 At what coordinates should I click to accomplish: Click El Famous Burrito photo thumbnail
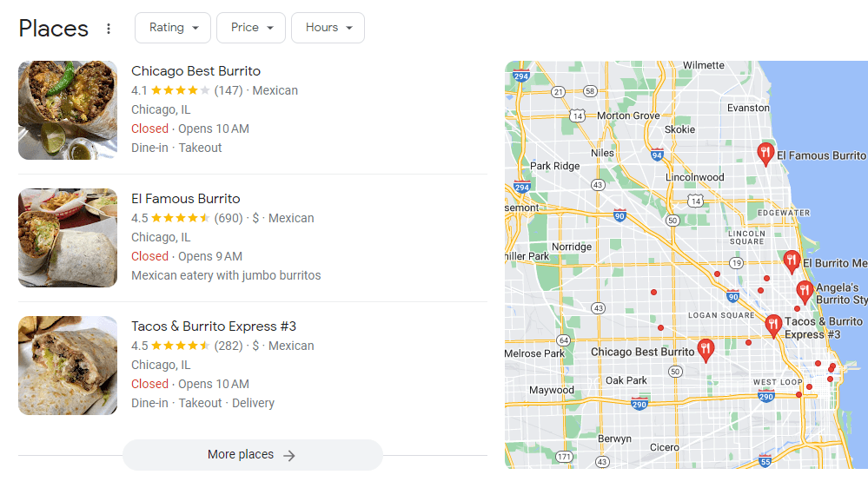point(68,238)
